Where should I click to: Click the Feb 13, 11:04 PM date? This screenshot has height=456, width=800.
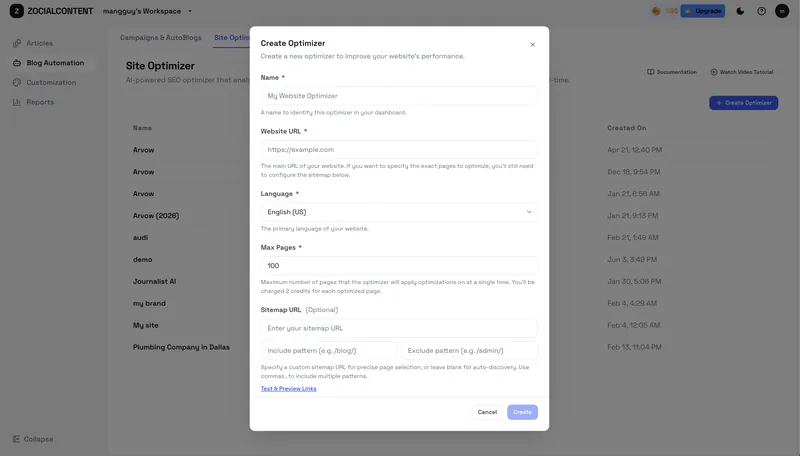pos(634,347)
